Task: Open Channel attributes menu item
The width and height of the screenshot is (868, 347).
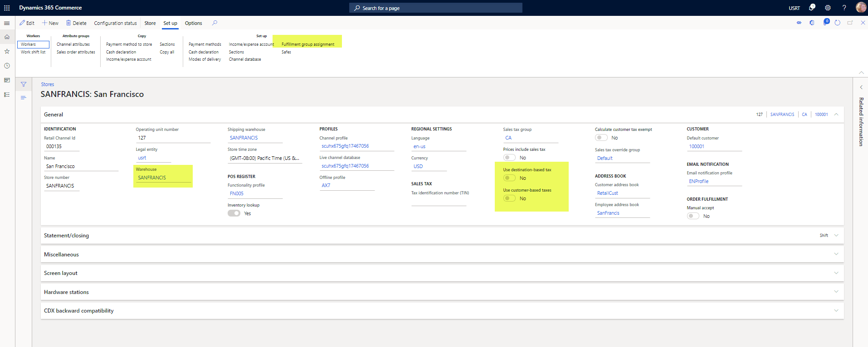Action: [x=73, y=44]
